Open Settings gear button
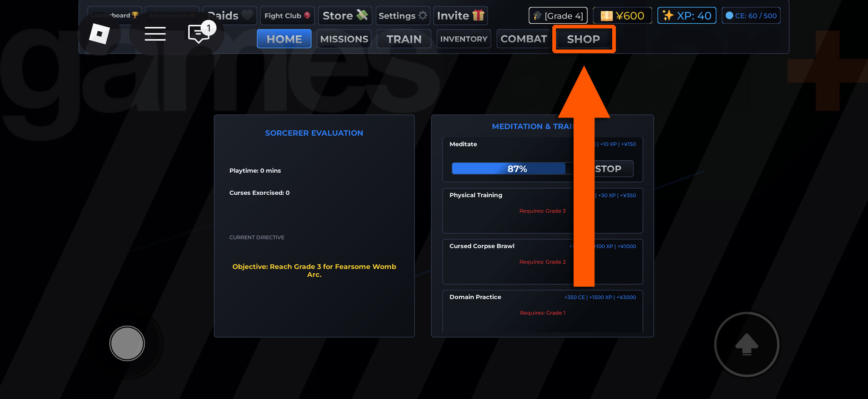Viewport: 868px width, 399px height. click(x=403, y=16)
